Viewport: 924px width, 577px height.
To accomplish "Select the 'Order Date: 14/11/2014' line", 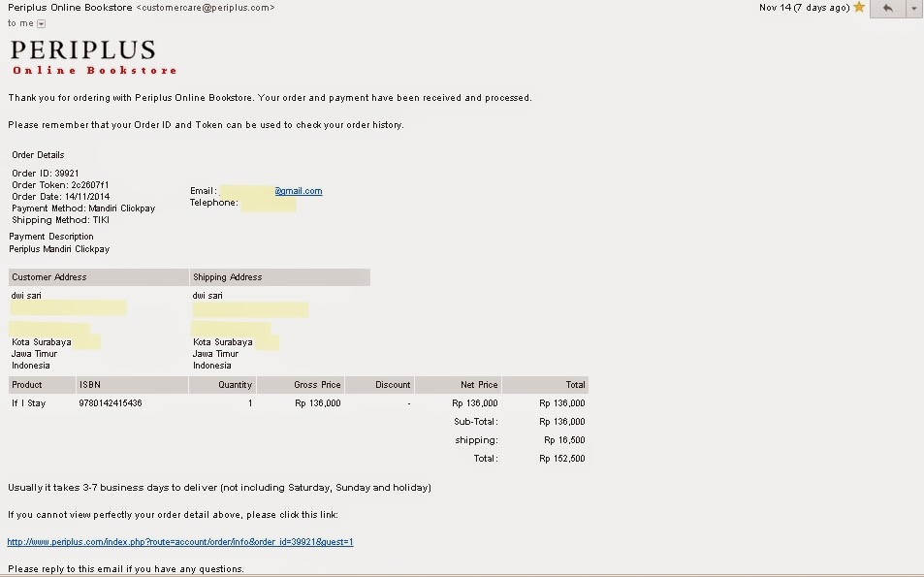I will (x=61, y=197).
